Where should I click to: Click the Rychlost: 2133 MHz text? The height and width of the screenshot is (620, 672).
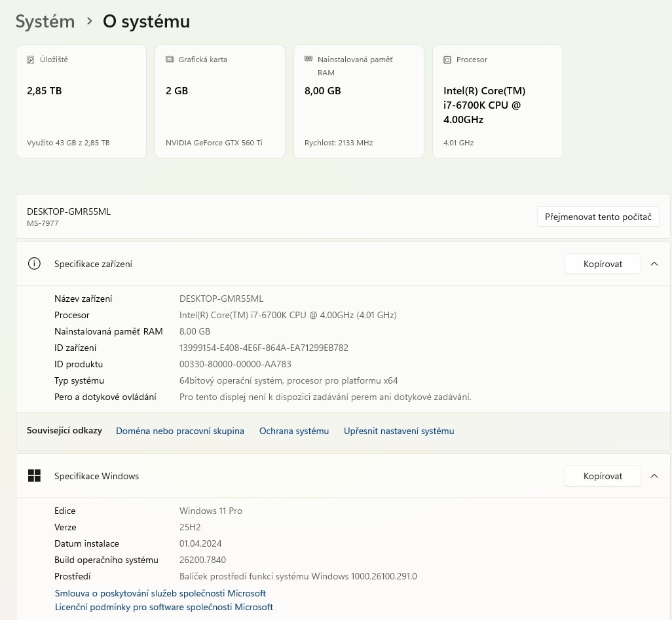pos(339,143)
